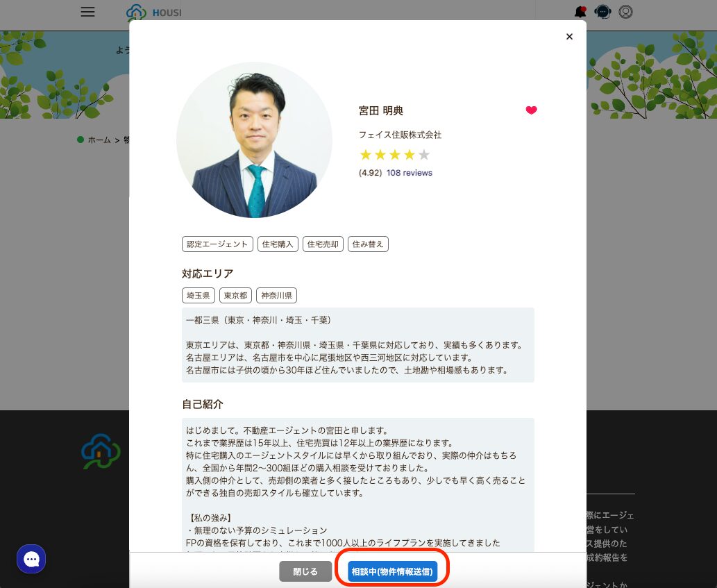This screenshot has height=588, width=717.
Task: Click the line starting はじめまして。不動産エージェント
Action: click(x=287, y=430)
